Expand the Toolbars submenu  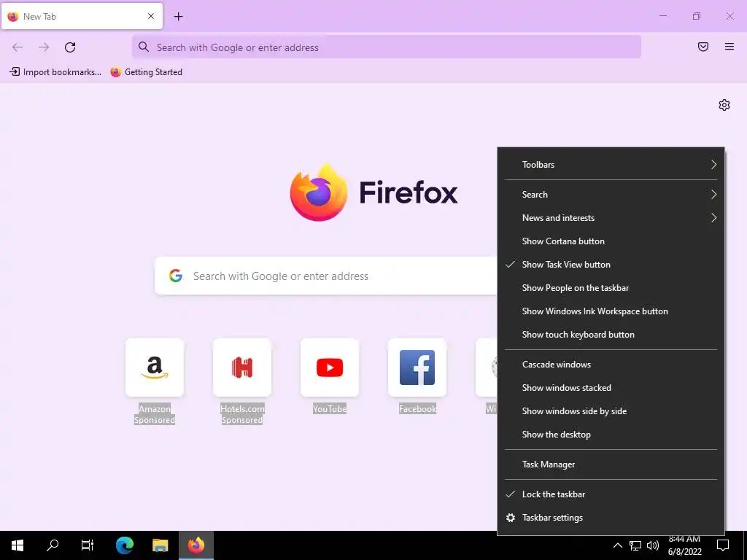click(611, 165)
